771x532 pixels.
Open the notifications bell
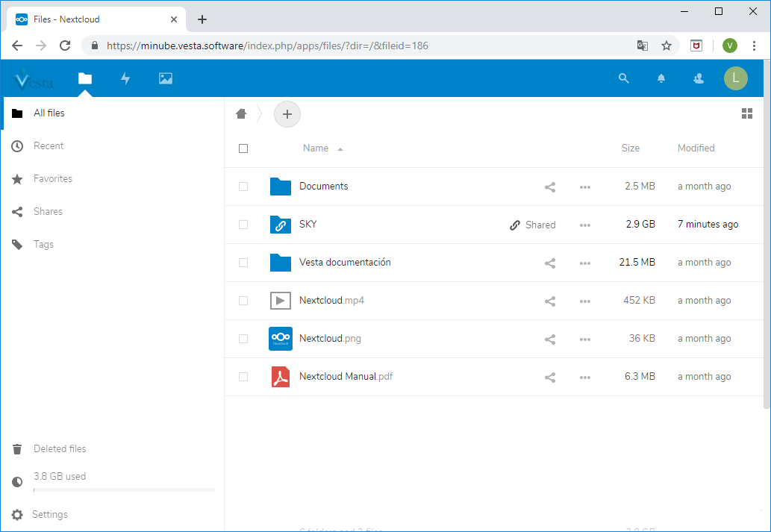tap(661, 78)
